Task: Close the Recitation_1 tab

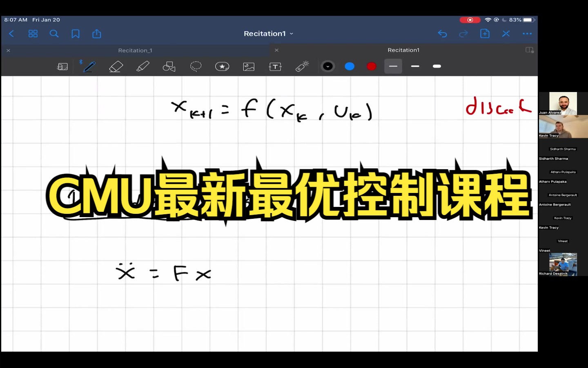Action: coord(8,50)
